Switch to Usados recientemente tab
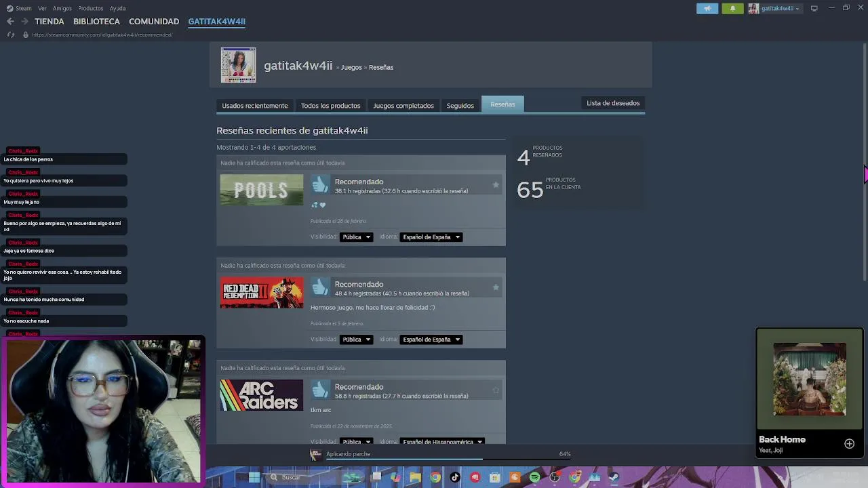This screenshot has width=868, height=488. click(255, 106)
